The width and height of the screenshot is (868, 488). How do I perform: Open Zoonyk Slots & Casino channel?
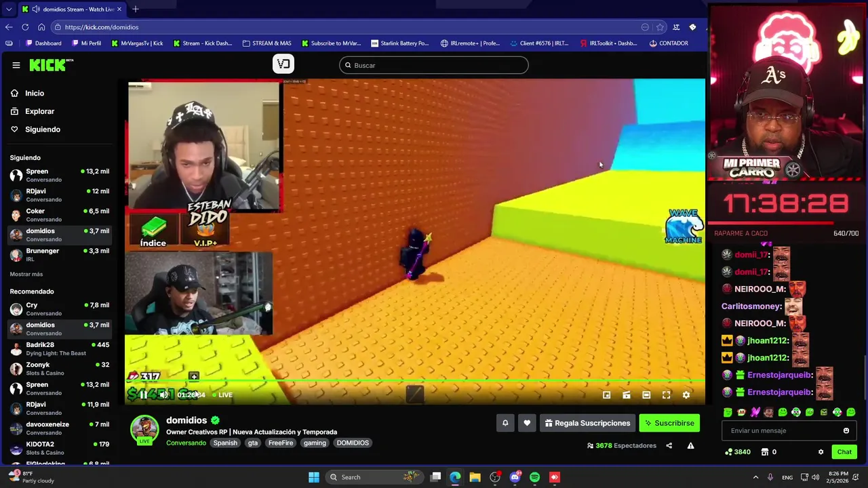click(60, 369)
